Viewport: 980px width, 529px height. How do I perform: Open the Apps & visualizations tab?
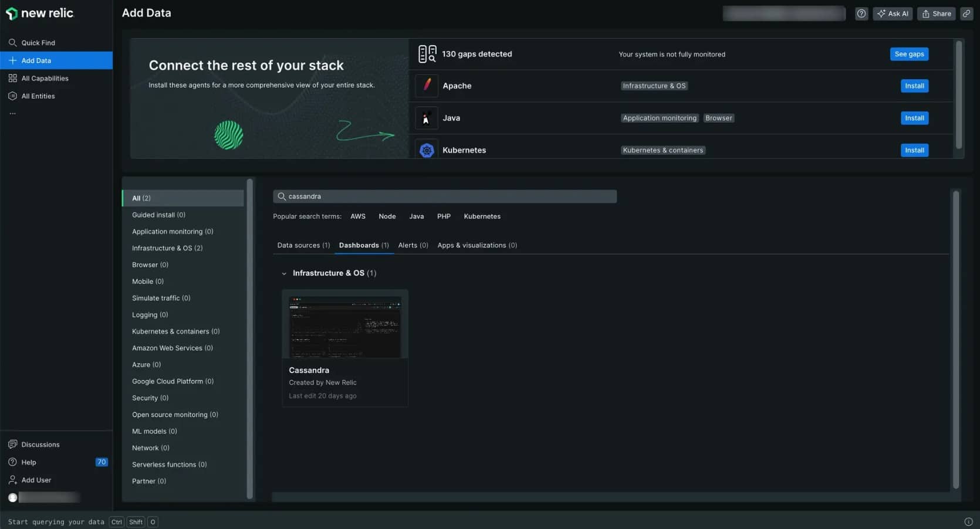coord(477,245)
